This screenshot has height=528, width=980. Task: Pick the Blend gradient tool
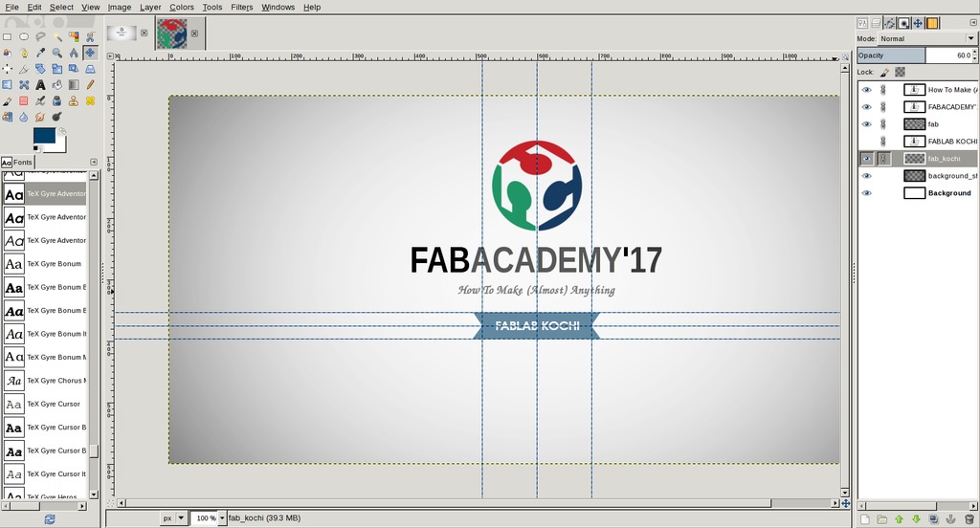74,84
